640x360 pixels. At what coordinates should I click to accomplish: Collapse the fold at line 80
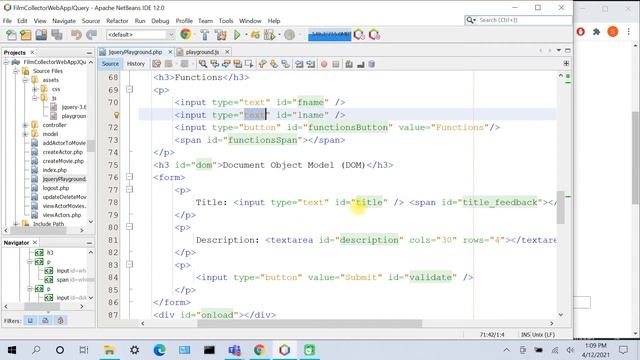[x=129, y=227]
